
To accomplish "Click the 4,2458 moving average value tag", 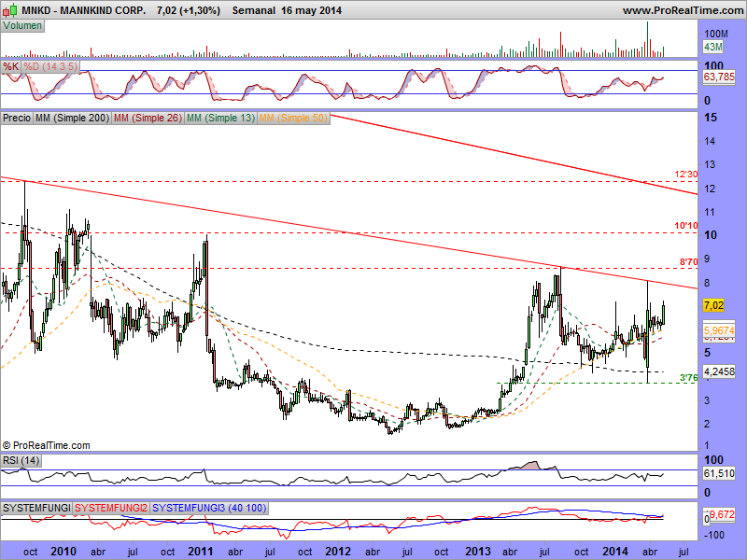I will (719, 371).
